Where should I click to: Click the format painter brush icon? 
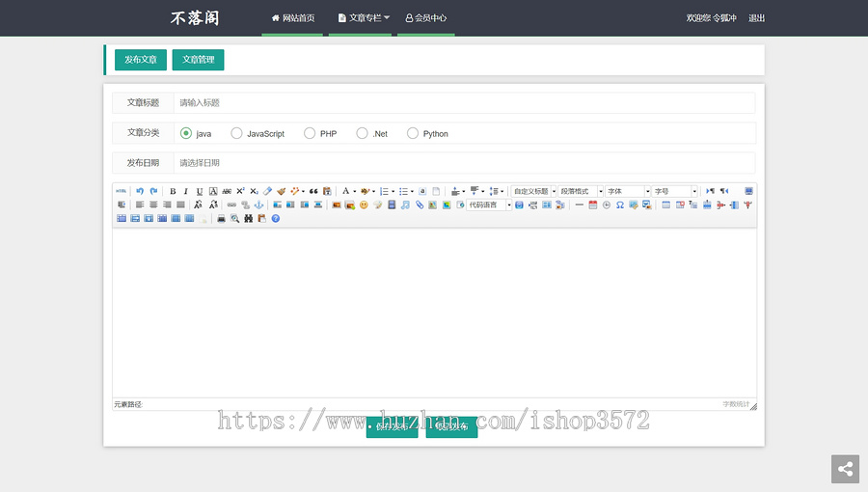(x=282, y=191)
